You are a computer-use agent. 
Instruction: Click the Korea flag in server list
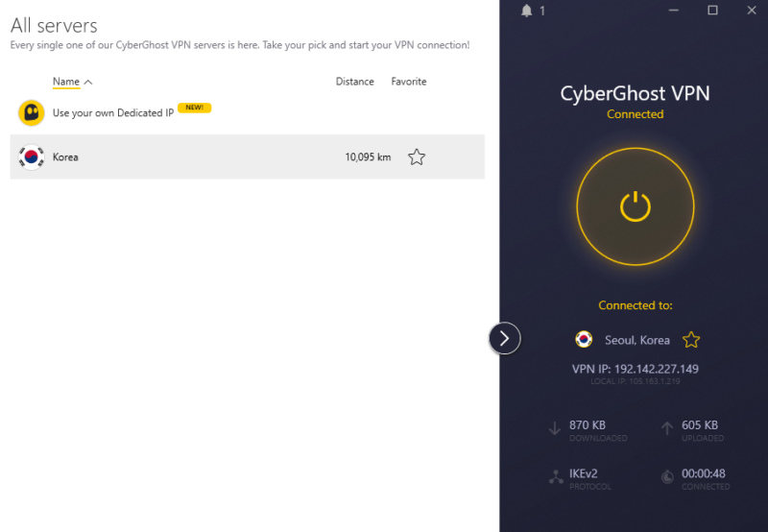32,157
